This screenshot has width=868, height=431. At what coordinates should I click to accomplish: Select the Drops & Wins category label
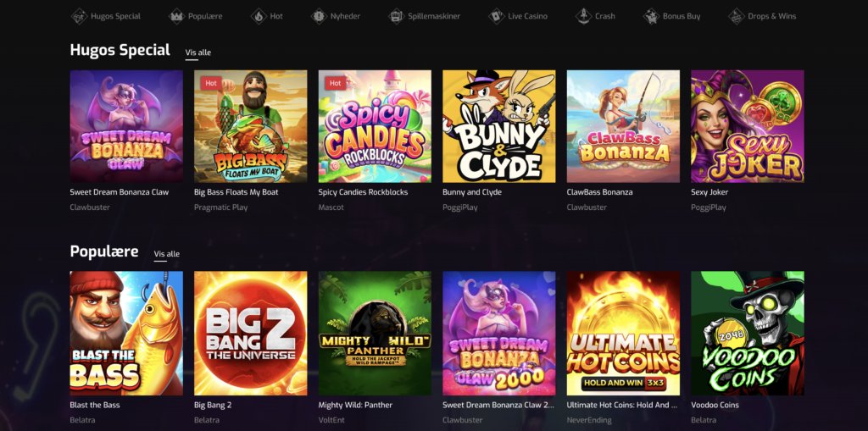pos(771,16)
